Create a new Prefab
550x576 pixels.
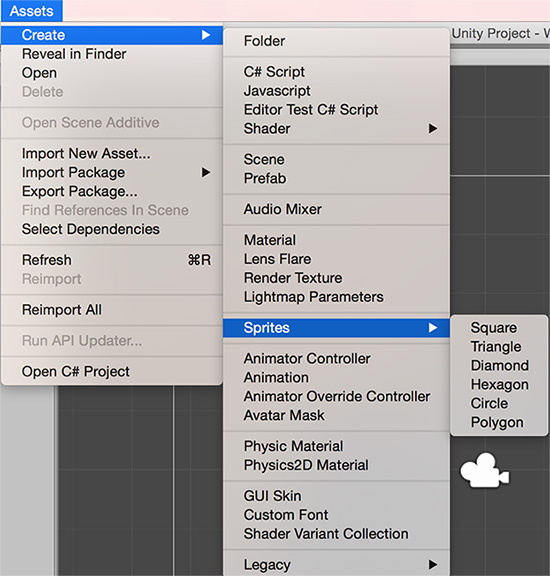coord(336,178)
